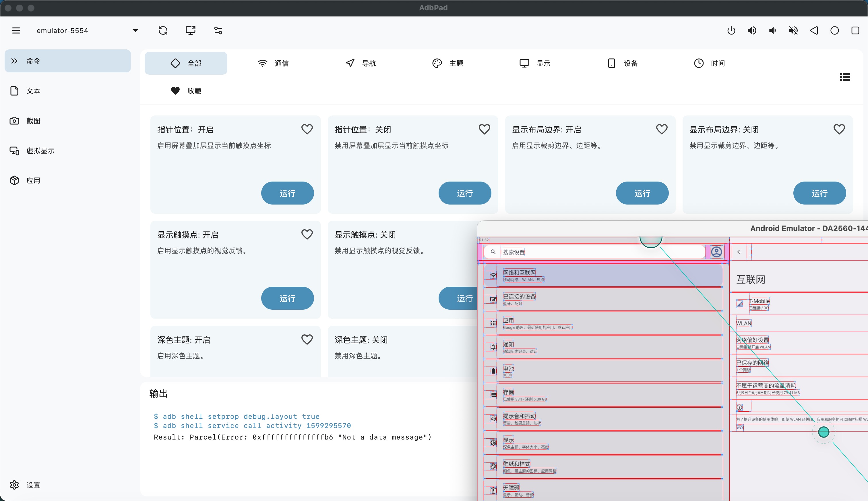
Task: Favorite the 指针位置: 关闭 card
Action: click(x=484, y=129)
